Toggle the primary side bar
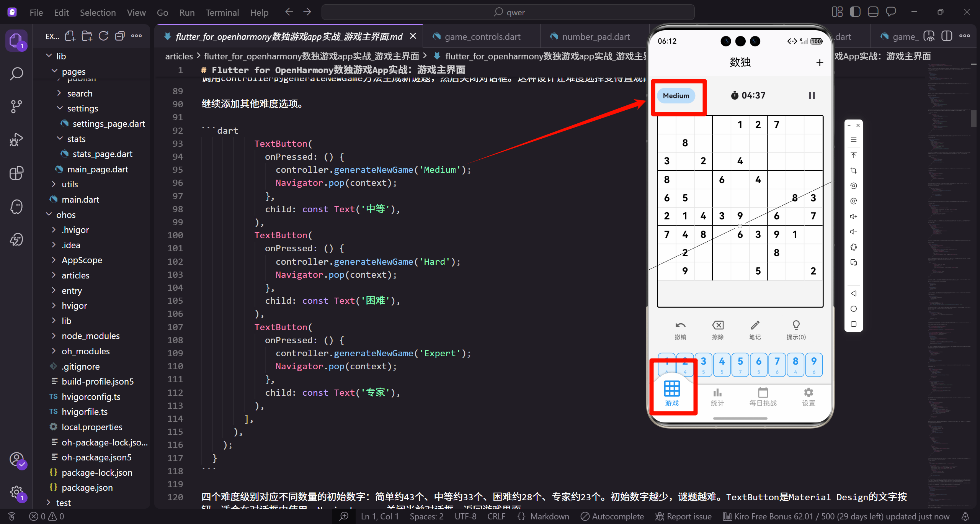980x524 pixels. [x=855, y=12]
